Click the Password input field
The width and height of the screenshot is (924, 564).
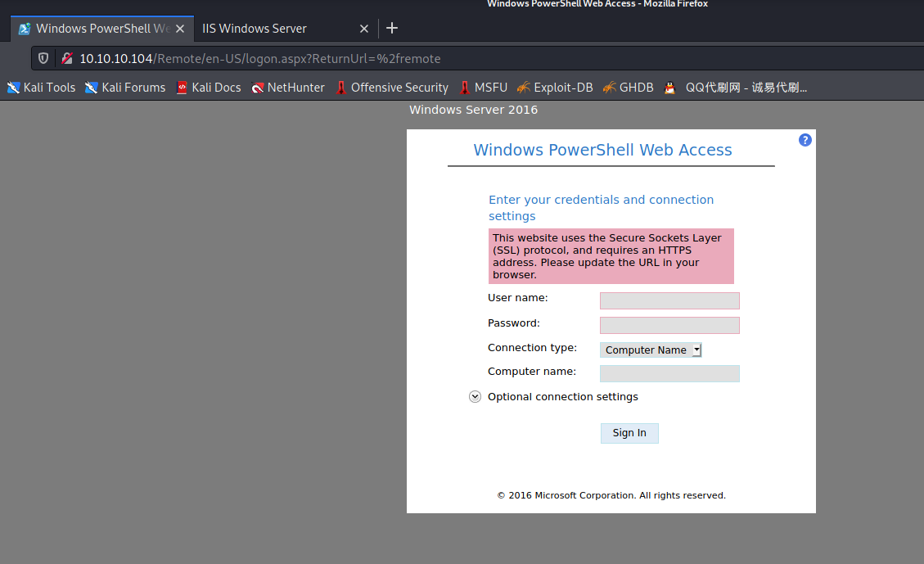669,325
